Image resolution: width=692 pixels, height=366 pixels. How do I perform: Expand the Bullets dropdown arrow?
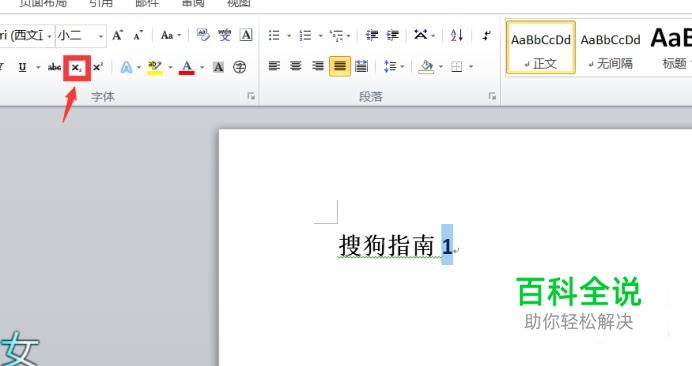[289, 36]
